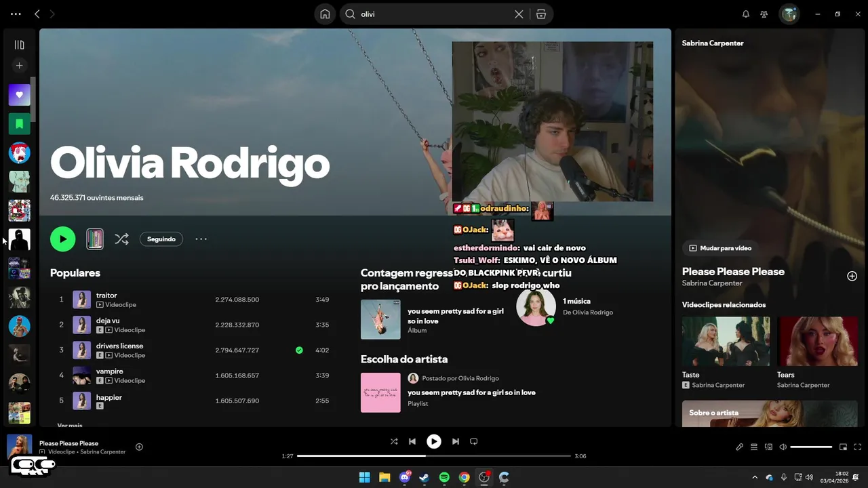Viewport: 868px width, 488px height.
Task: Adjust the Spotify volume slider
Action: click(x=811, y=447)
